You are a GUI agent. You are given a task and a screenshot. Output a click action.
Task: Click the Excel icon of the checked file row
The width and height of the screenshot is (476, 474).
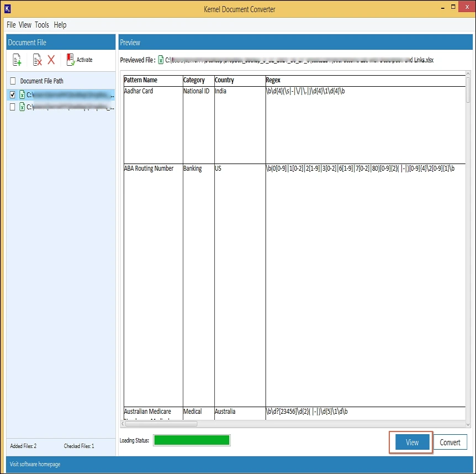[22, 94]
